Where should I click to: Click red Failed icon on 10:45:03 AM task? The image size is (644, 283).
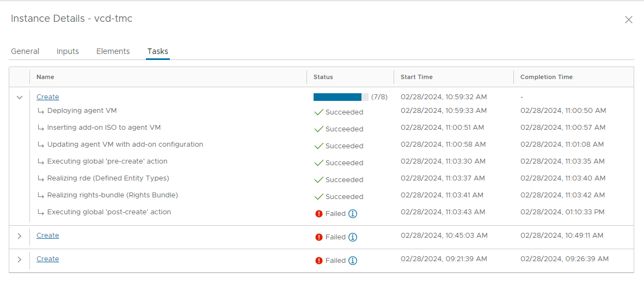click(x=319, y=237)
